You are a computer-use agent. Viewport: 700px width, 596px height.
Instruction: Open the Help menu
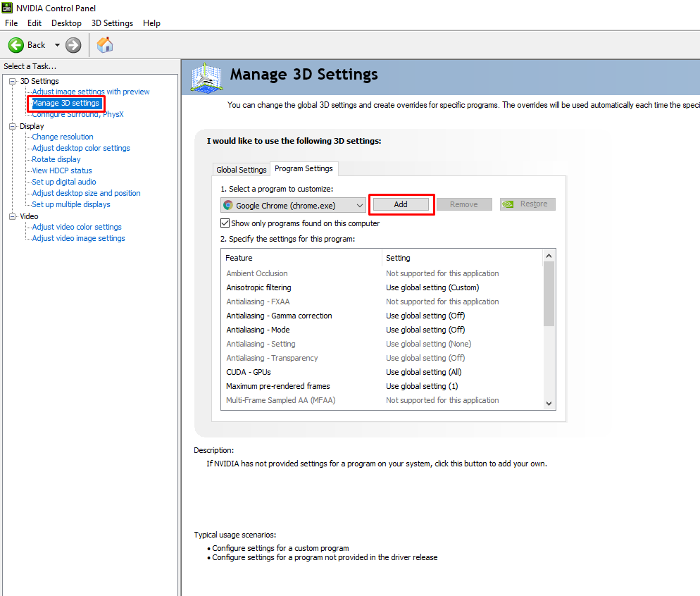pos(151,23)
